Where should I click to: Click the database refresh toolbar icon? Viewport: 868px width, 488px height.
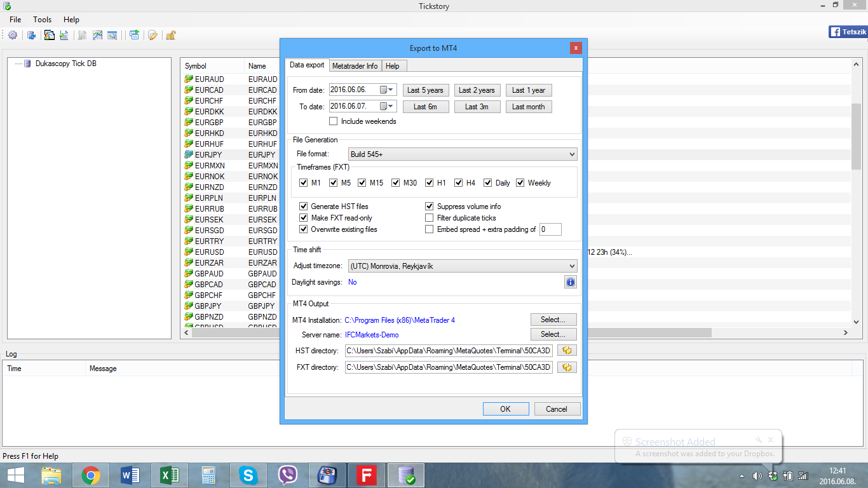pos(31,35)
